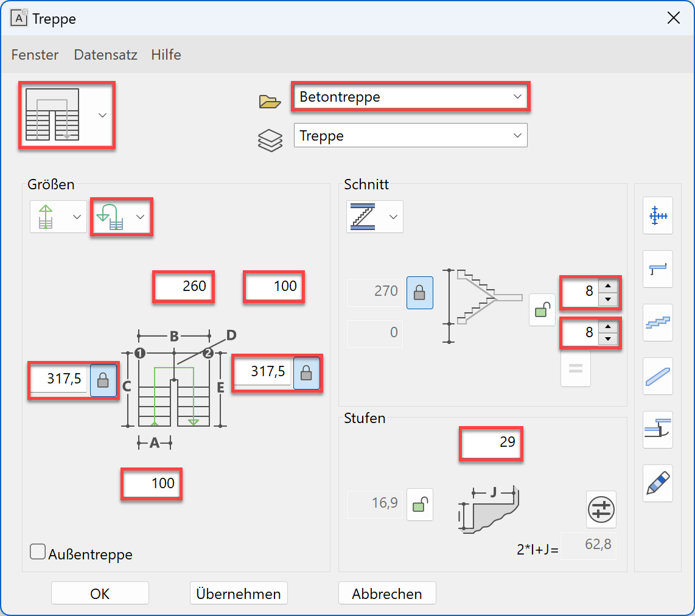Open the stair shape type dropdown
The height and width of the screenshot is (616, 695).
pyautogui.click(x=67, y=115)
